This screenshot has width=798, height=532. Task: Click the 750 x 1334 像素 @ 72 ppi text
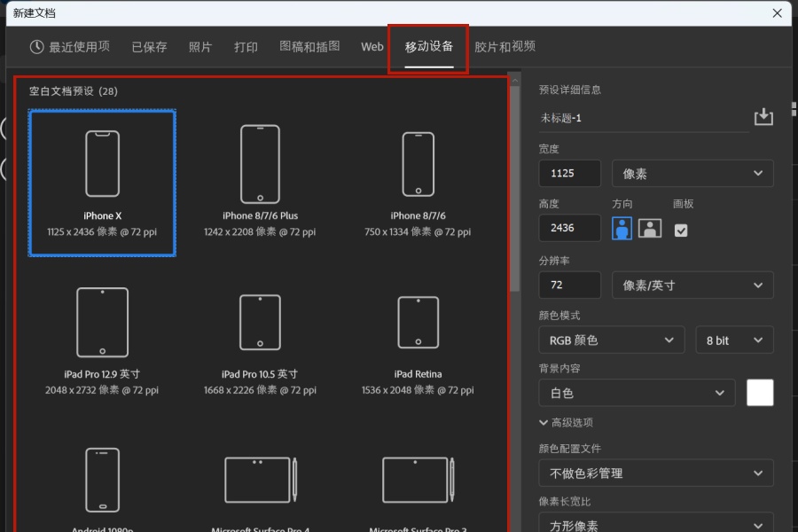coord(418,231)
